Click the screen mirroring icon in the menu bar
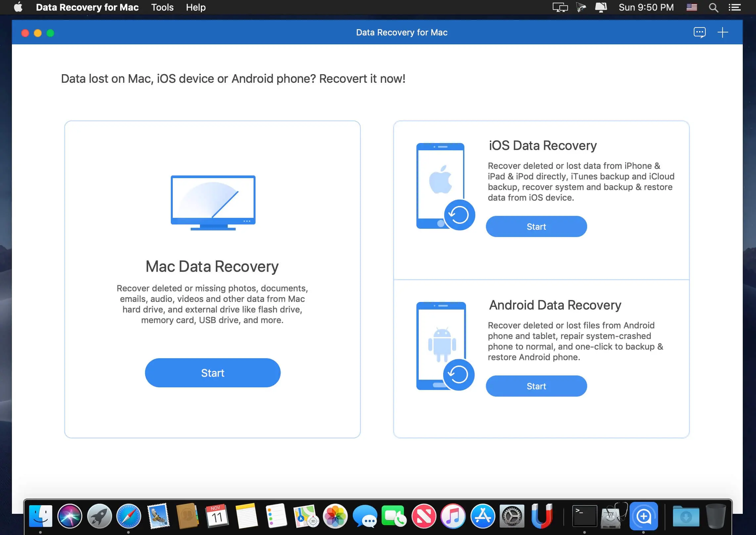Viewport: 756px width, 535px height. (560, 7)
